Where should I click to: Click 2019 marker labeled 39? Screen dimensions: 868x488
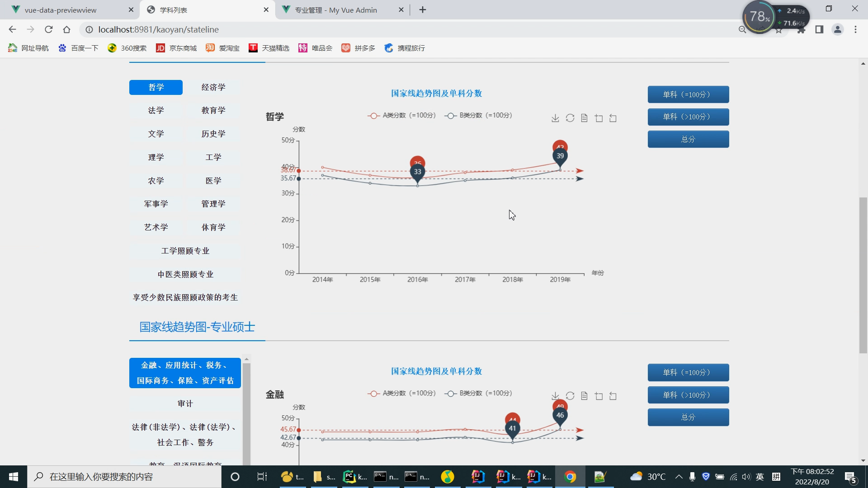tap(560, 156)
